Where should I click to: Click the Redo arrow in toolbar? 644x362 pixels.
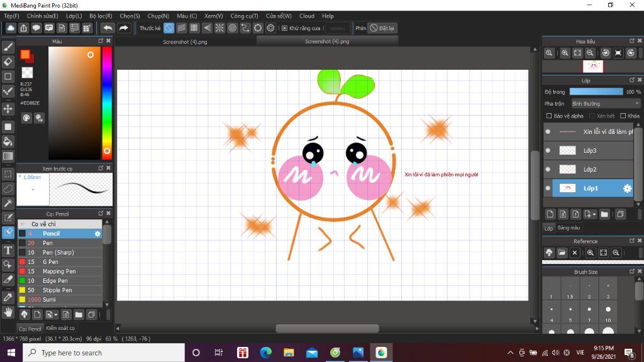click(123, 28)
